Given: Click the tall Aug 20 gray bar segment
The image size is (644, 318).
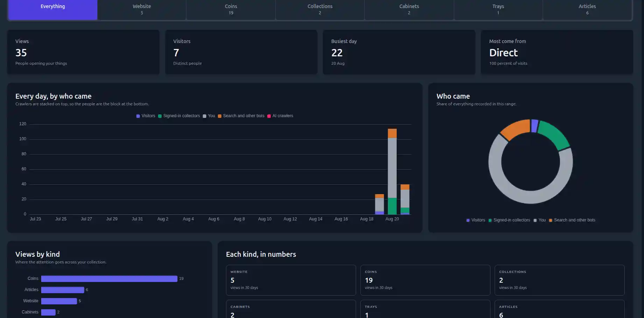Looking at the screenshot, I should [392, 168].
